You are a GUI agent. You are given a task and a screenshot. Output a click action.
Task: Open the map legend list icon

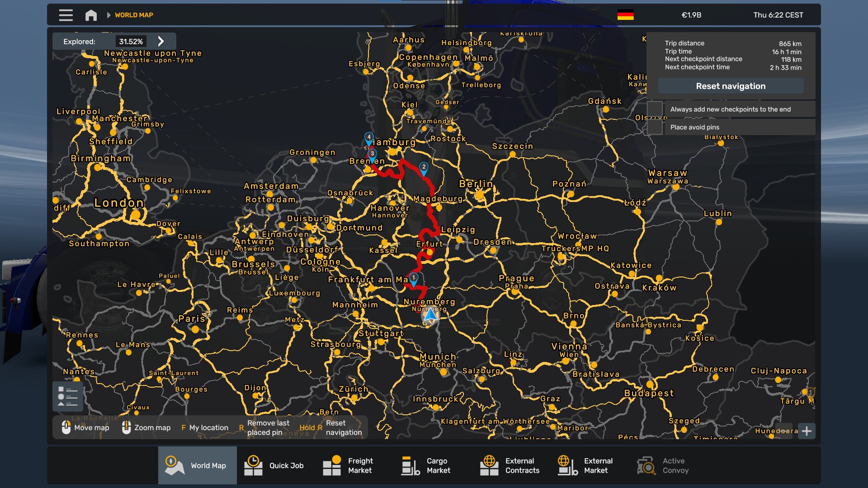pyautogui.click(x=68, y=396)
